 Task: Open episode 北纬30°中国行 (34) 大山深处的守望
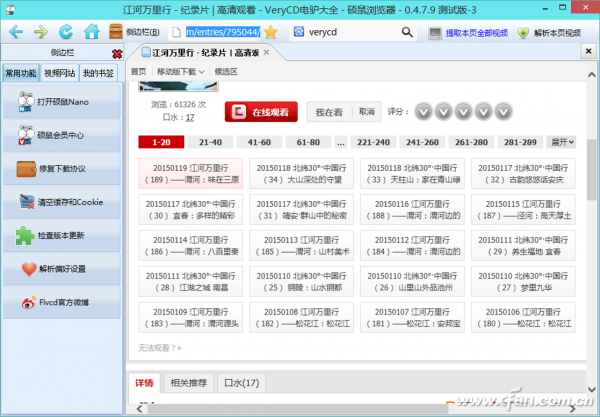302,174
